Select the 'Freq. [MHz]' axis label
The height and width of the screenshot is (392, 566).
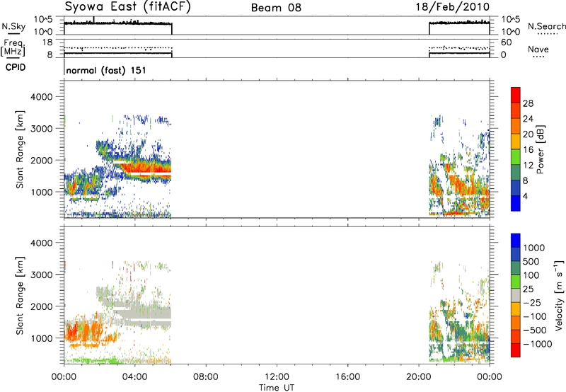[13, 48]
